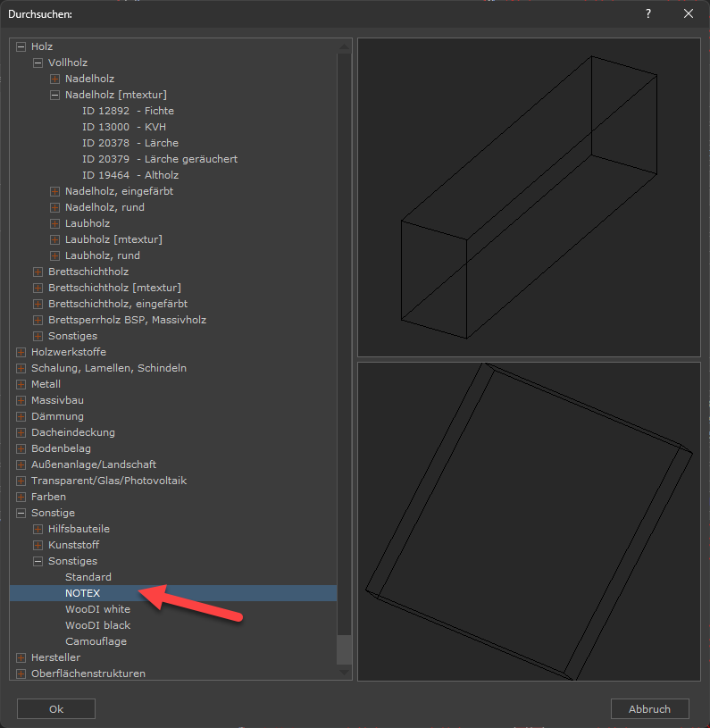Collapse the Holz tree node

click(x=21, y=46)
